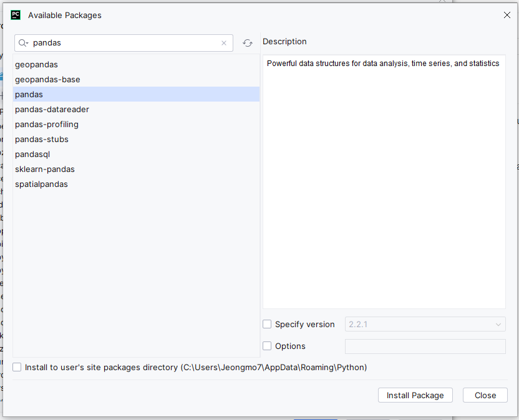
Task: Open the version dropdown showing 2.2.1
Action: [x=425, y=324]
